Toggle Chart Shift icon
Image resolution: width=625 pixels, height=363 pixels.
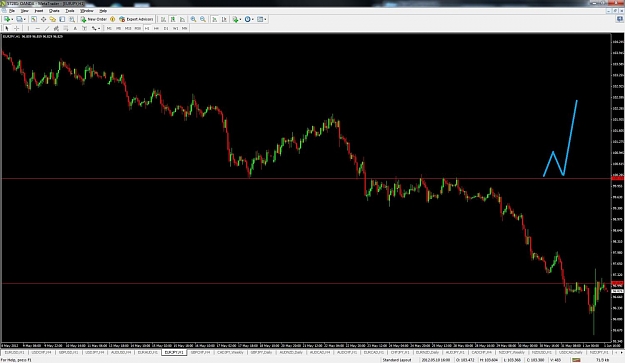[x=224, y=19]
